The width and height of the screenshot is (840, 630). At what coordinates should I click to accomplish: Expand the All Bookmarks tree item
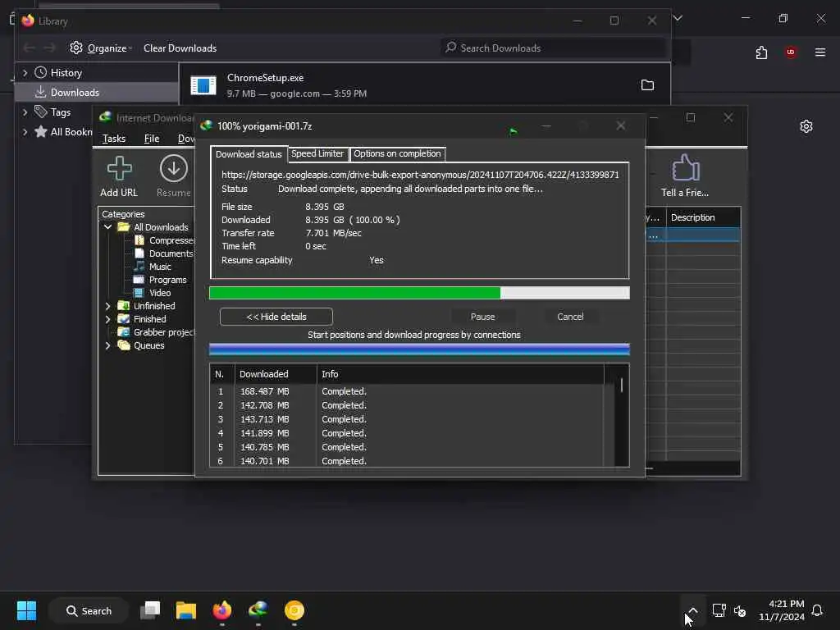click(x=25, y=132)
